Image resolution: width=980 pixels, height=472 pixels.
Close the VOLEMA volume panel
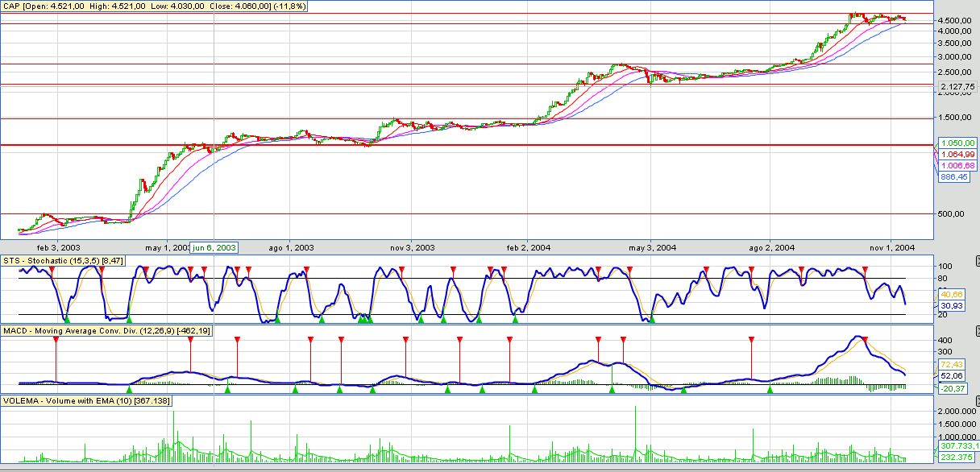pyautogui.click(x=978, y=400)
